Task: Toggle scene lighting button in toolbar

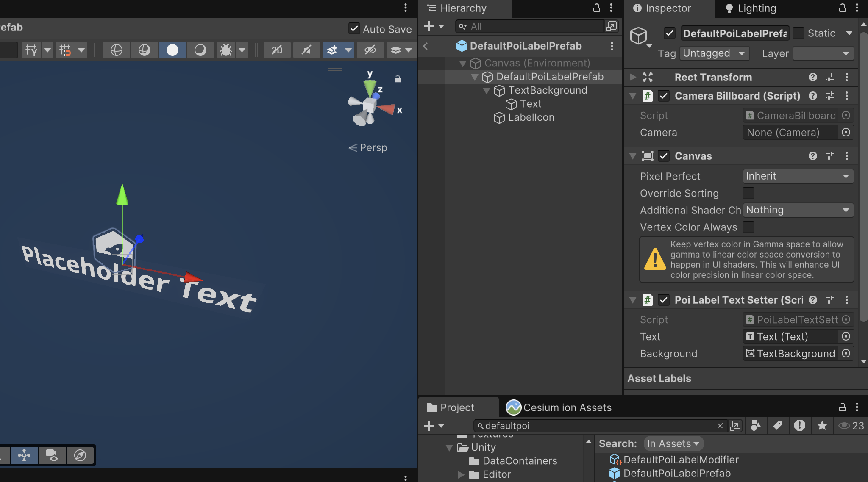Action: 306,50
